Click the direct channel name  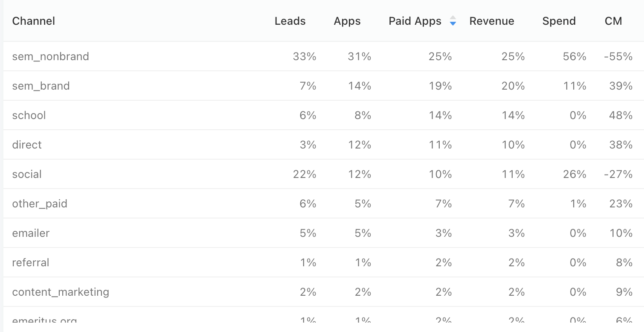tap(27, 145)
